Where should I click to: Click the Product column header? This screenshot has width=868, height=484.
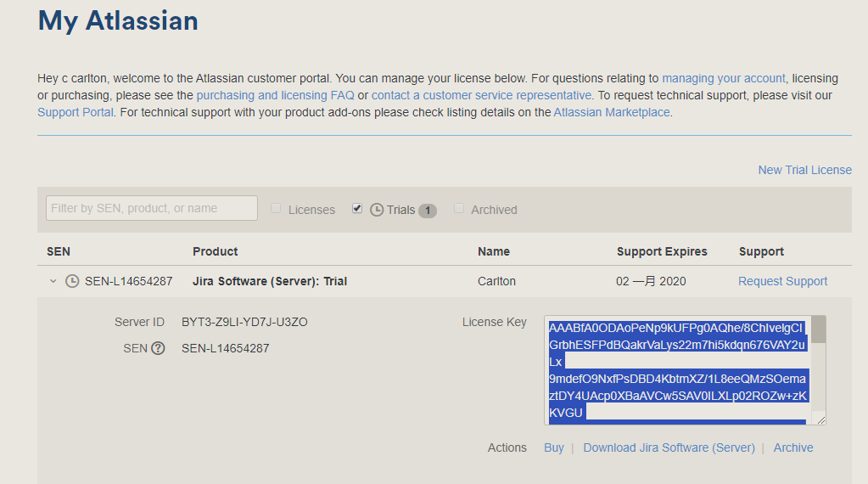215,251
